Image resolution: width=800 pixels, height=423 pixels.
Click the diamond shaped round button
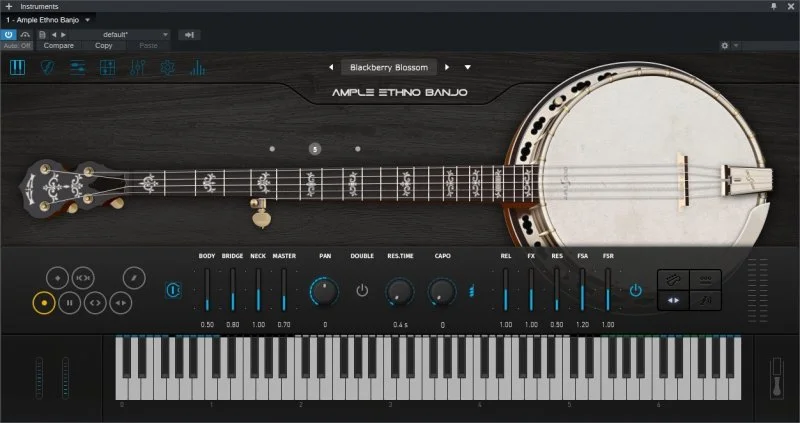pyautogui.click(x=57, y=278)
